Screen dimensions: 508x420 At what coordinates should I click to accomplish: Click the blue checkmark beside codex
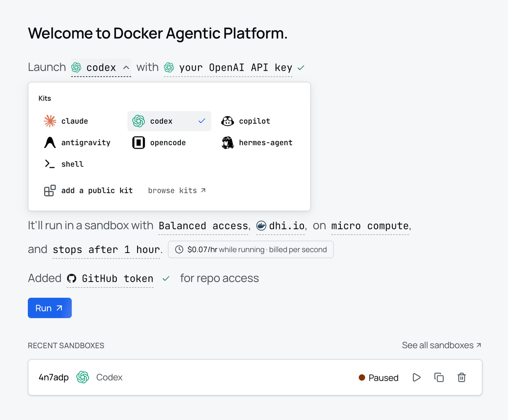pos(202,121)
